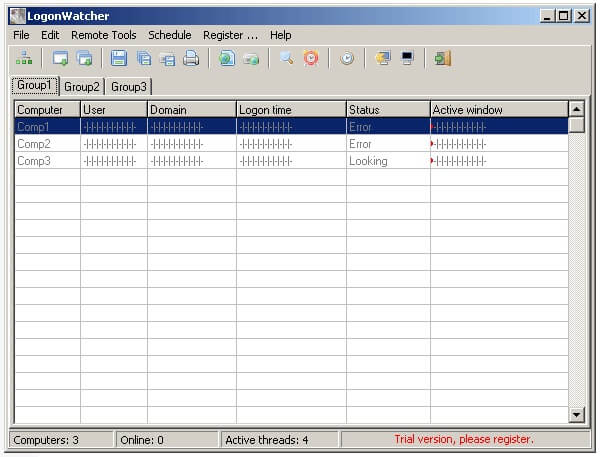Image resolution: width=601 pixels, height=457 pixels.
Task: Click the network tree icon in toolbar
Action: coord(23,59)
